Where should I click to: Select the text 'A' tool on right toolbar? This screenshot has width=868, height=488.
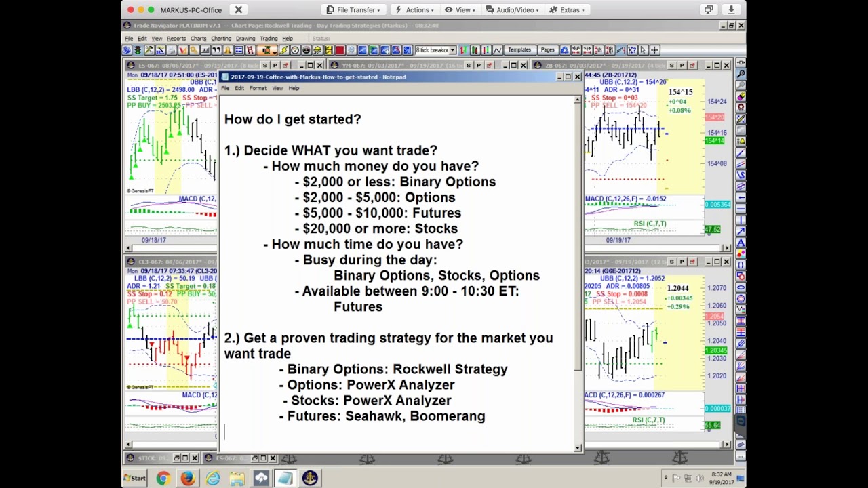[741, 243]
